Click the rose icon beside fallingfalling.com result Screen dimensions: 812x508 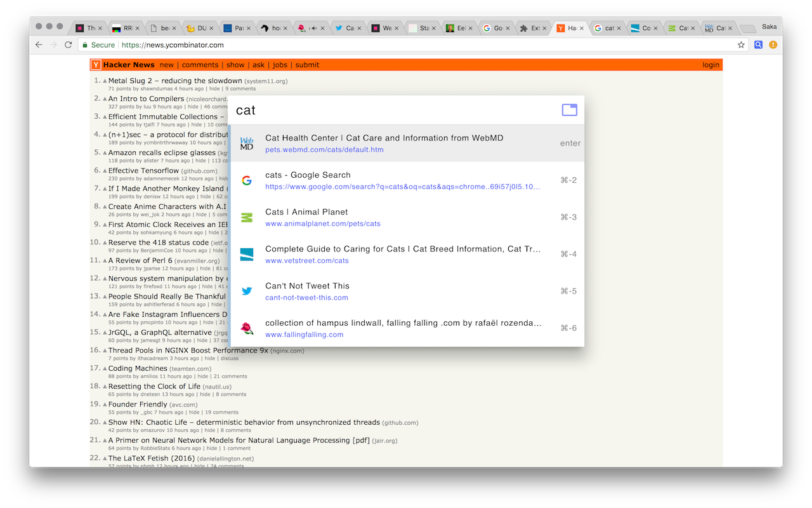point(247,328)
